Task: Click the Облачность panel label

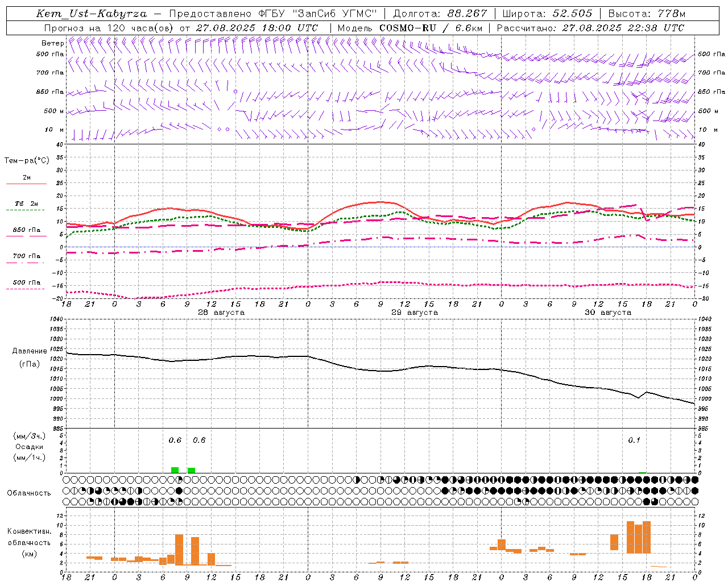Action: point(29,493)
